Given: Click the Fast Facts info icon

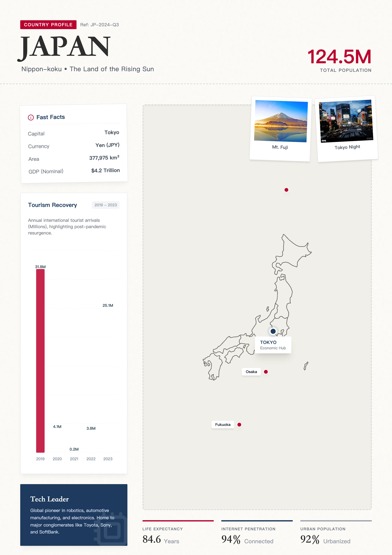Looking at the screenshot, I should (31, 118).
